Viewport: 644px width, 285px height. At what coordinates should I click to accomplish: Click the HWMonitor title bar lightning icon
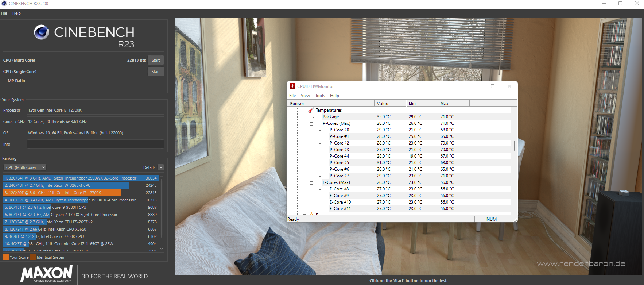(292, 86)
